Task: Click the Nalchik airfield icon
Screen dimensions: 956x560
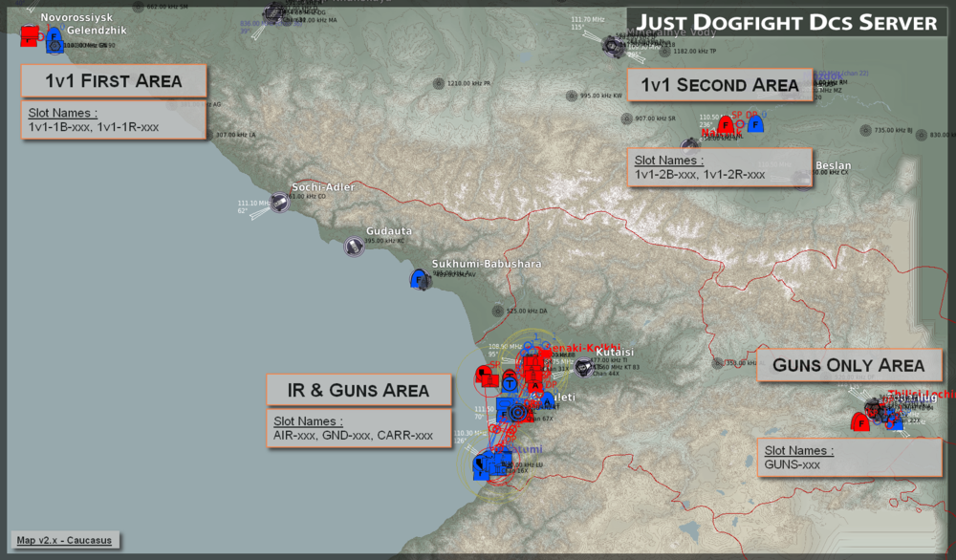Action: [690, 145]
